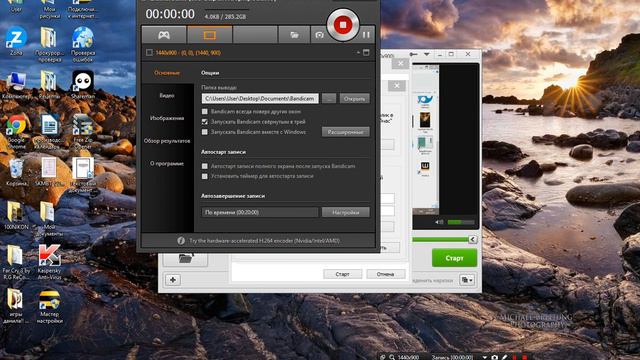Click the folder icon button in background window
This screenshot has height=360, width=640.
tap(185, 258)
